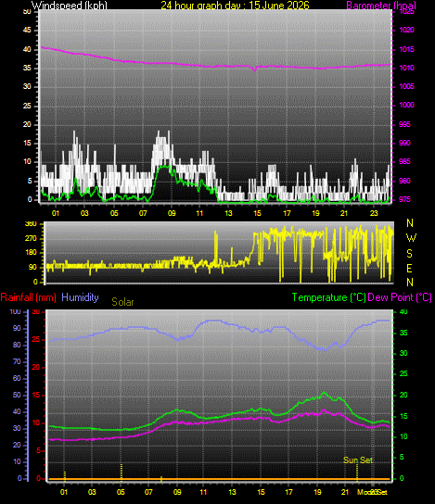Click the 1015 barometer scale value
Viewport: 435px width, 504px height.
pyautogui.click(x=406, y=49)
